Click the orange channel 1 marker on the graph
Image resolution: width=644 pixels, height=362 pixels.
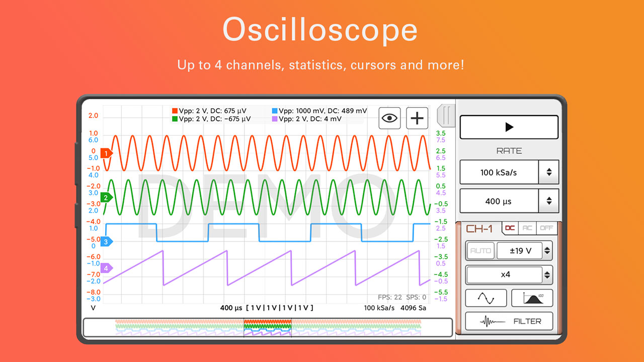click(106, 153)
